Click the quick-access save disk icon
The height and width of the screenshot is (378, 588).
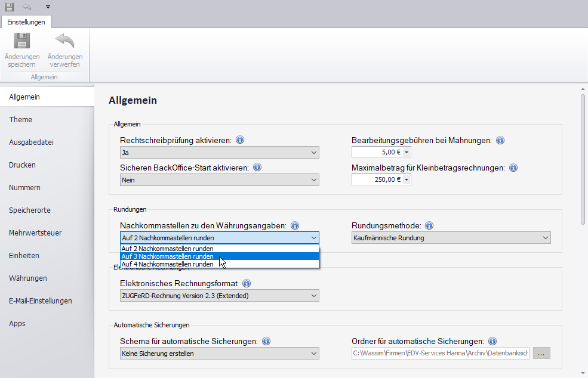pyautogui.click(x=10, y=7)
